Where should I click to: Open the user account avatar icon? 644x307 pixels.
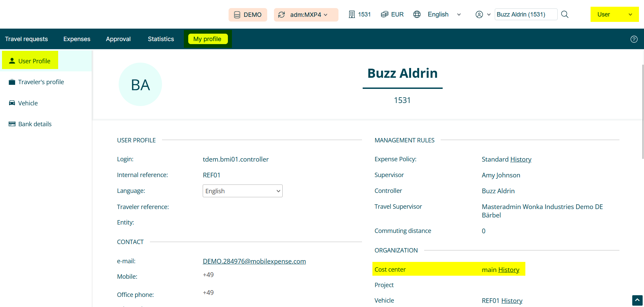pyautogui.click(x=479, y=14)
